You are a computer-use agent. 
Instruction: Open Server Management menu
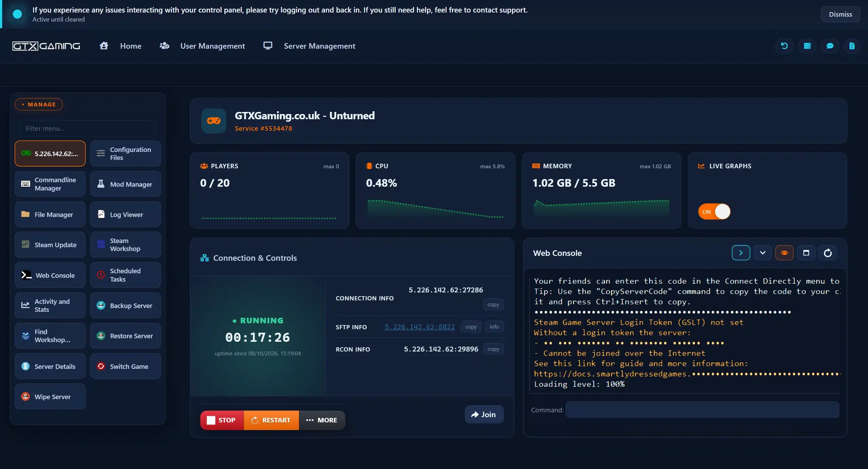309,46
